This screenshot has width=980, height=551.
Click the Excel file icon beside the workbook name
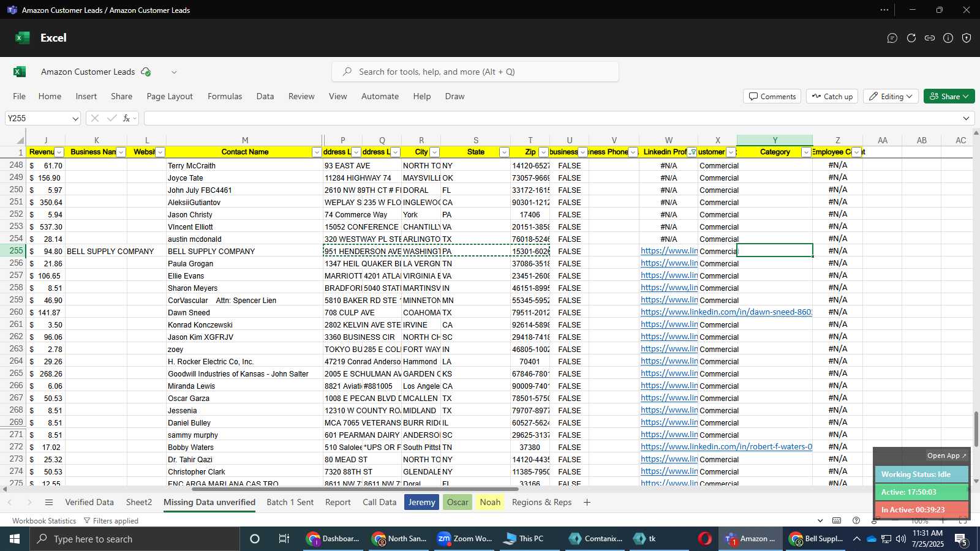tap(20, 72)
